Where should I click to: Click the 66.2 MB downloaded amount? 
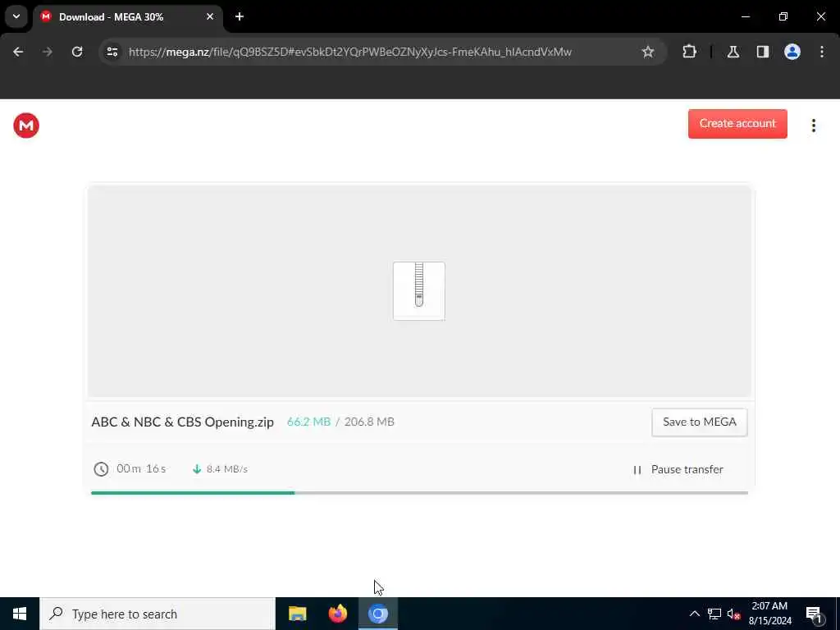[308, 422]
